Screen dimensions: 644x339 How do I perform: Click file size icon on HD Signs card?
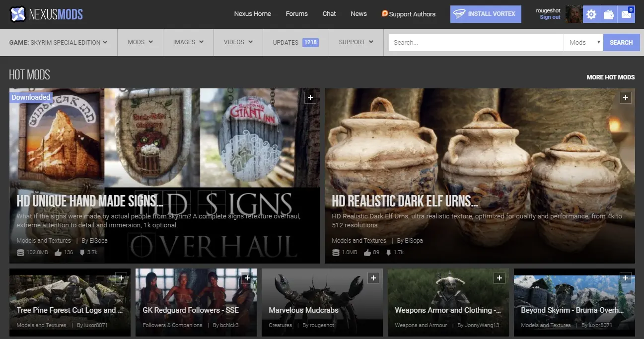pyautogui.click(x=20, y=253)
